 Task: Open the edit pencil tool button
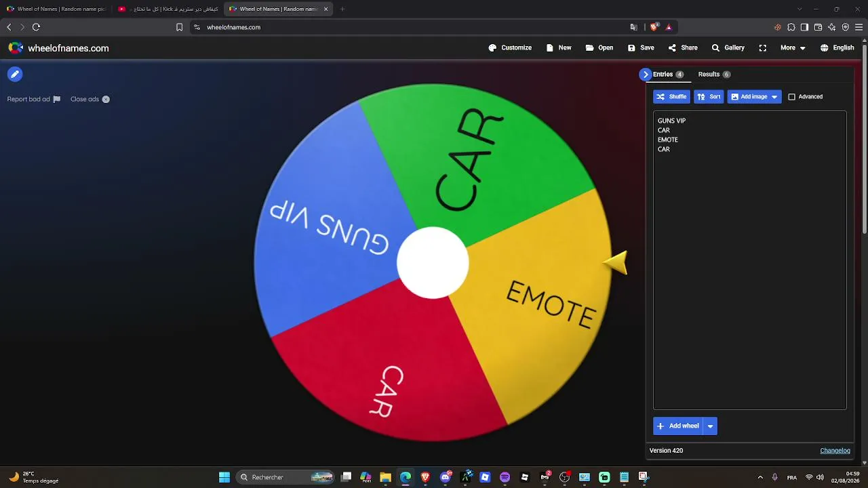tap(15, 75)
